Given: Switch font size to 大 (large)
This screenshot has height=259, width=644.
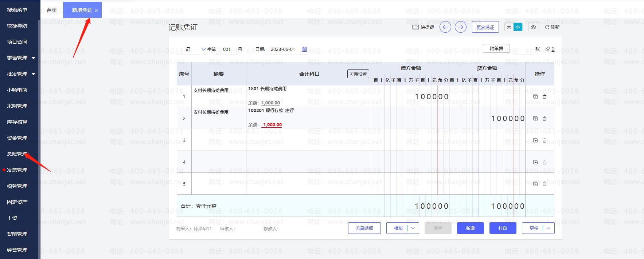Looking at the screenshot, I should tap(509, 27).
